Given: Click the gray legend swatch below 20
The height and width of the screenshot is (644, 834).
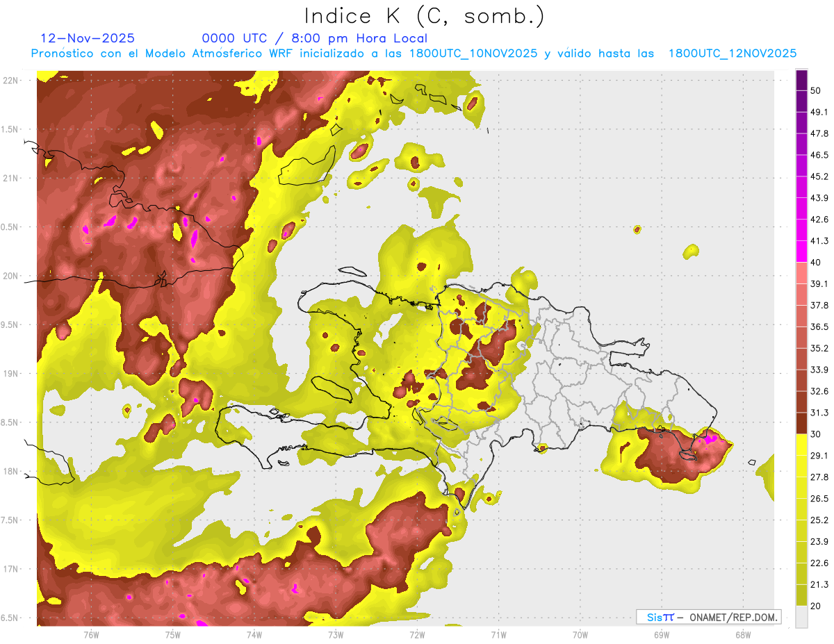Looking at the screenshot, I should (801, 617).
